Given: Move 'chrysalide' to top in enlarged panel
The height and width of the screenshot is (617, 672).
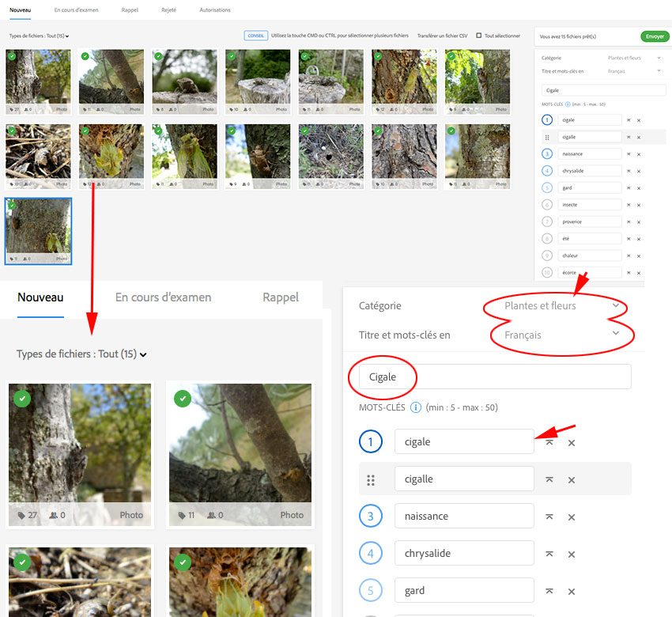Looking at the screenshot, I should coord(549,554).
